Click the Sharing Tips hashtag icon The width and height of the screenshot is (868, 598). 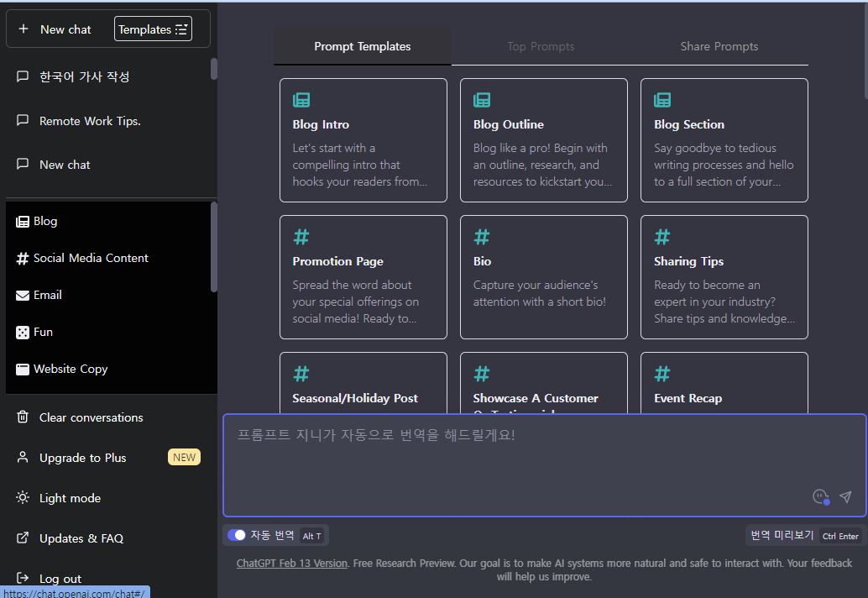[662, 237]
